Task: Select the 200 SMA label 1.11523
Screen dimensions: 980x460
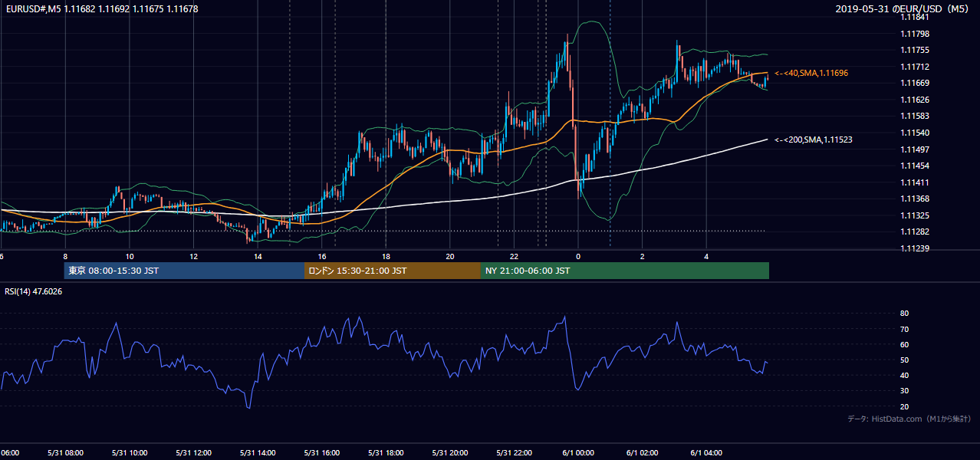Action: pyautogui.click(x=814, y=140)
